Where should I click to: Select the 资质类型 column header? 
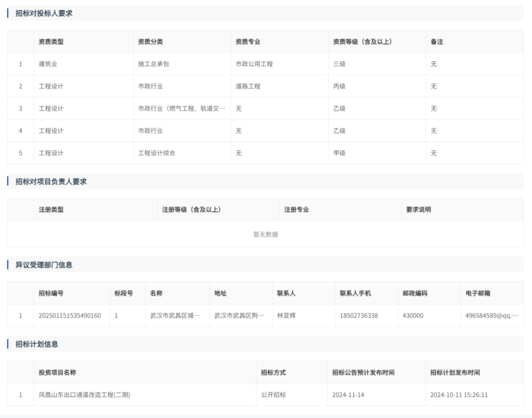(51, 42)
